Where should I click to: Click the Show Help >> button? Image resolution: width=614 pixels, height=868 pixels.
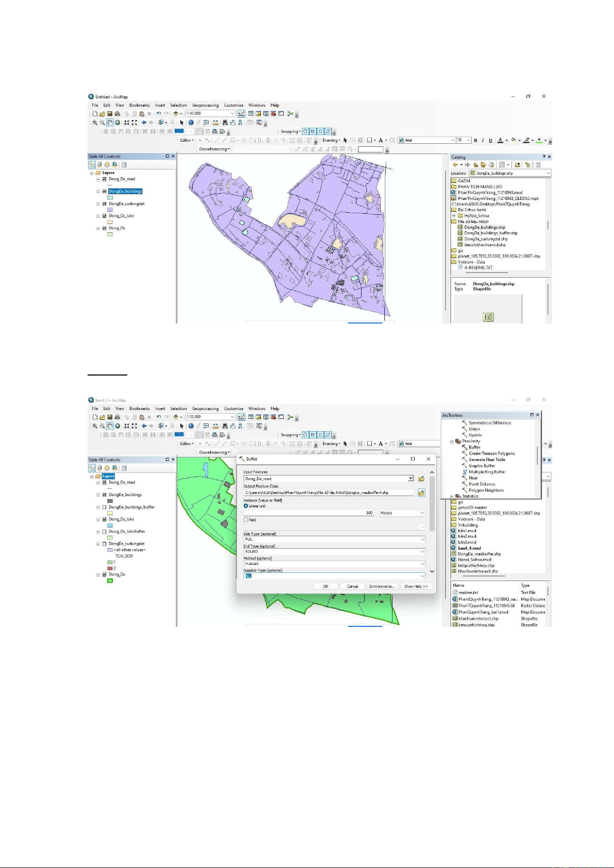[416, 586]
